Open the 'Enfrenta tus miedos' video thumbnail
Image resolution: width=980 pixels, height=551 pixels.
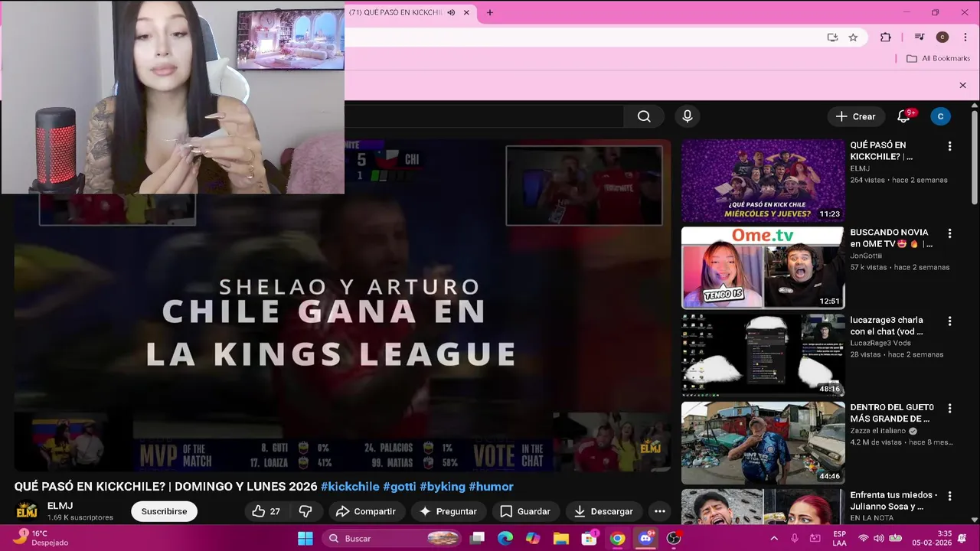tap(763, 507)
